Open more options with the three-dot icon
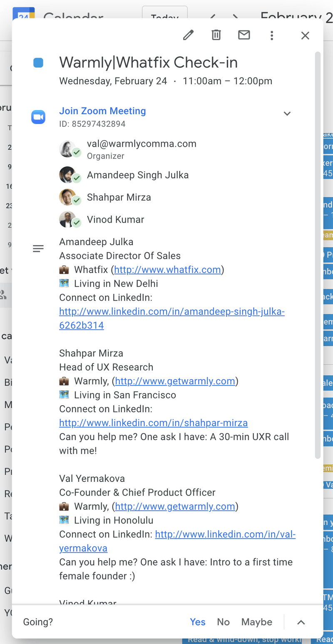The height and width of the screenshot is (644, 333). pos(272,35)
